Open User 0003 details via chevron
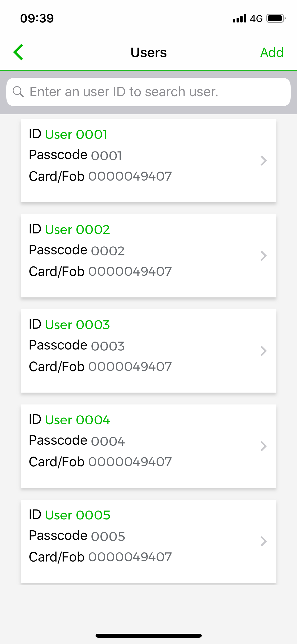 [x=263, y=351]
